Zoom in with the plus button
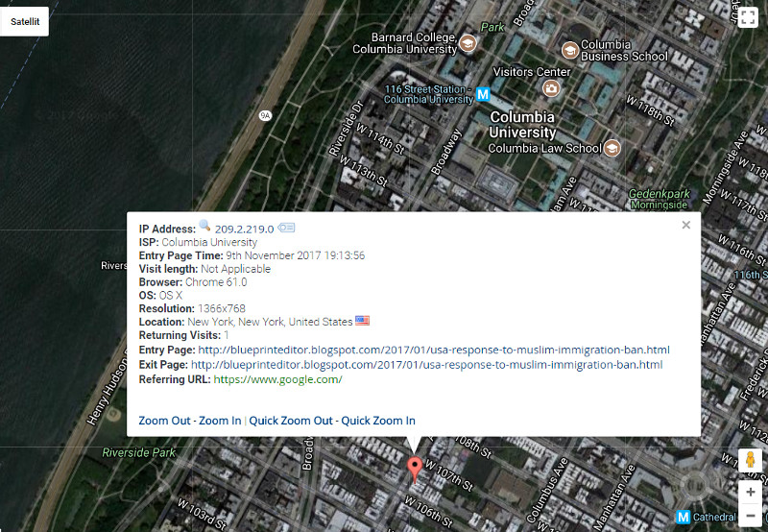This screenshot has height=532, width=768. (x=750, y=492)
